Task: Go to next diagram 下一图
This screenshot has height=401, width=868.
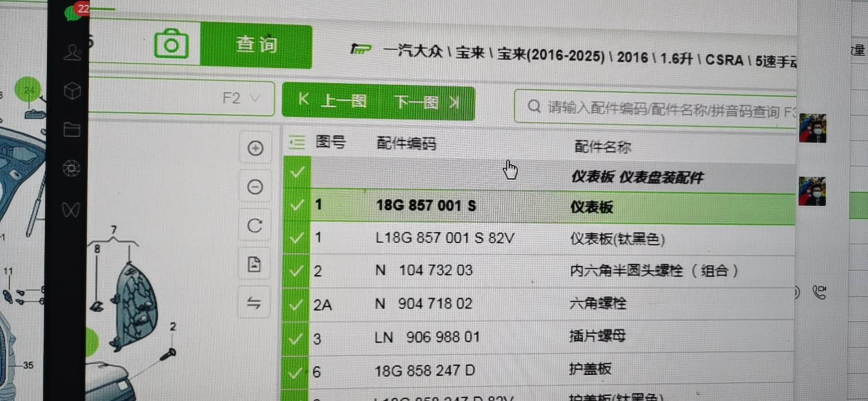Action: [427, 102]
